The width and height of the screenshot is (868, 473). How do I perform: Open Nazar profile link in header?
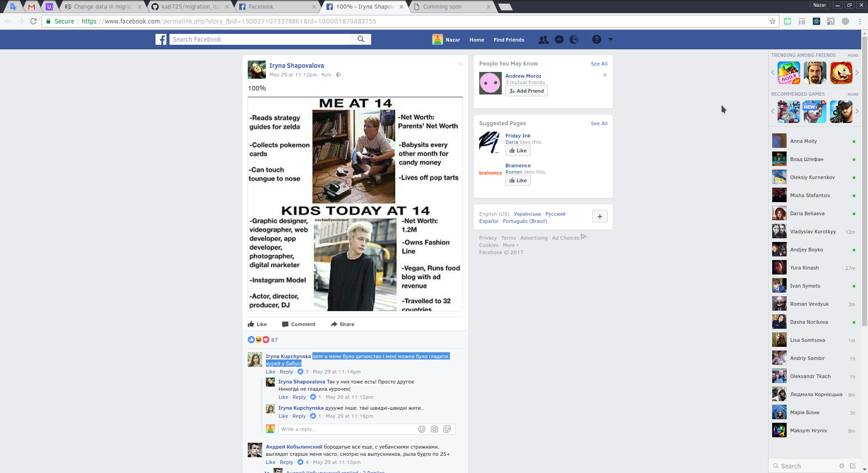(x=446, y=40)
